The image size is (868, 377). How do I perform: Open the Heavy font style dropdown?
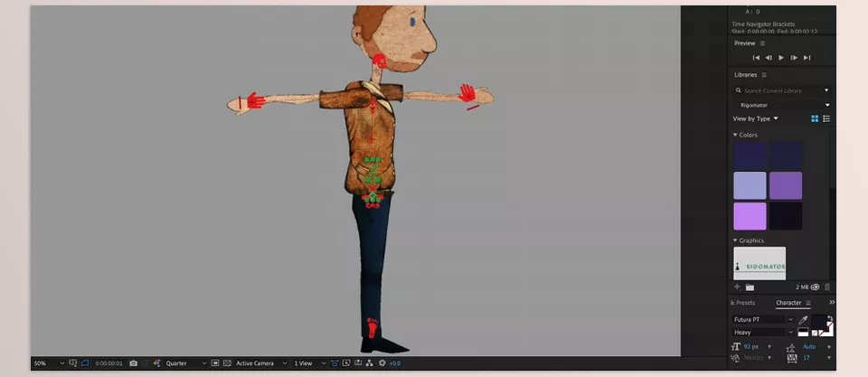pos(763,332)
